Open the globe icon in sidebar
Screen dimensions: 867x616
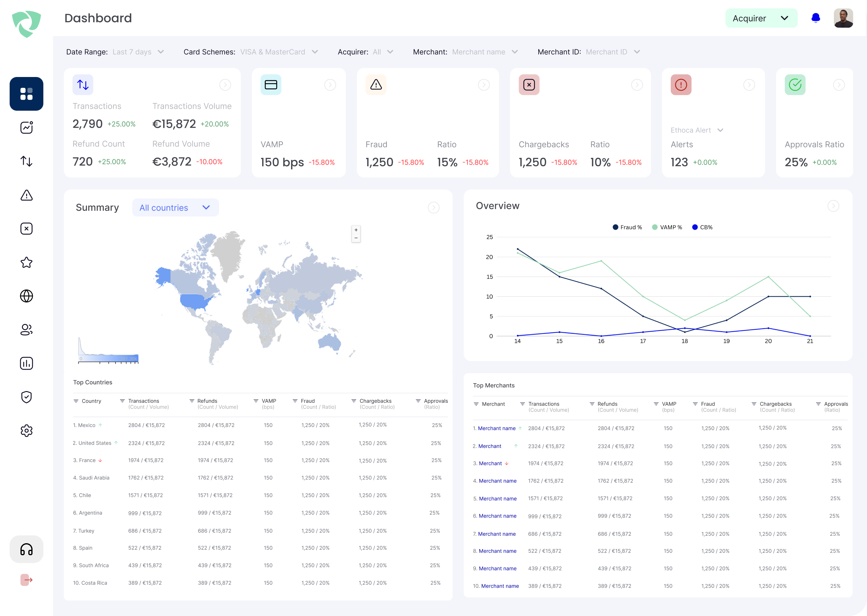26,296
